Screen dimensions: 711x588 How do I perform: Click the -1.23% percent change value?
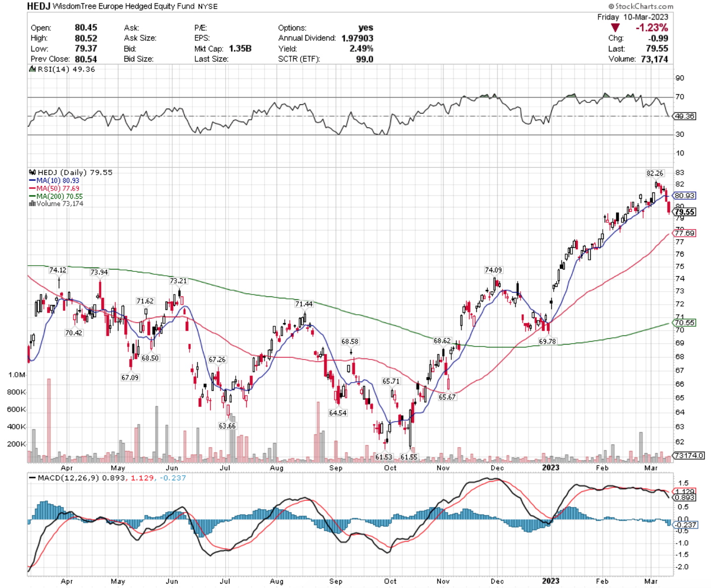click(x=652, y=28)
